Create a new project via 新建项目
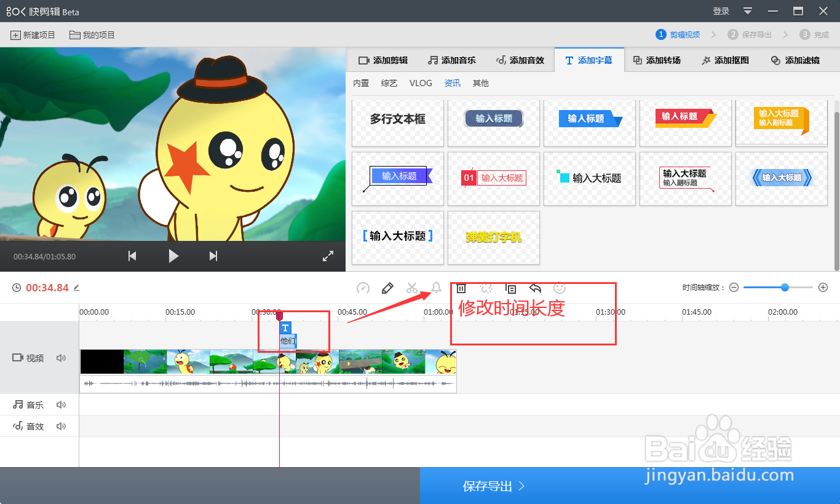The height and width of the screenshot is (504, 840). [33, 35]
